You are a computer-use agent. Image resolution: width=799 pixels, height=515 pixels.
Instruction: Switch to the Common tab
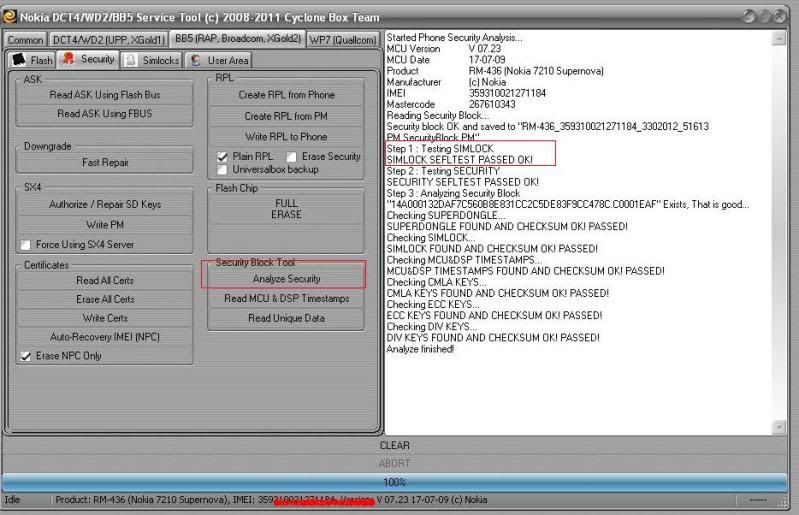point(25,39)
